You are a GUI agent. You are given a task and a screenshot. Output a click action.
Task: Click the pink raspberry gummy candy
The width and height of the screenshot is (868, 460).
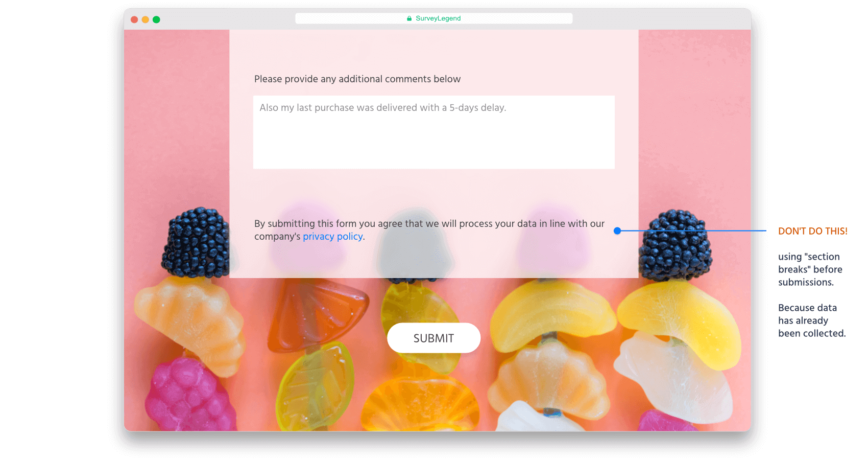tap(188, 395)
